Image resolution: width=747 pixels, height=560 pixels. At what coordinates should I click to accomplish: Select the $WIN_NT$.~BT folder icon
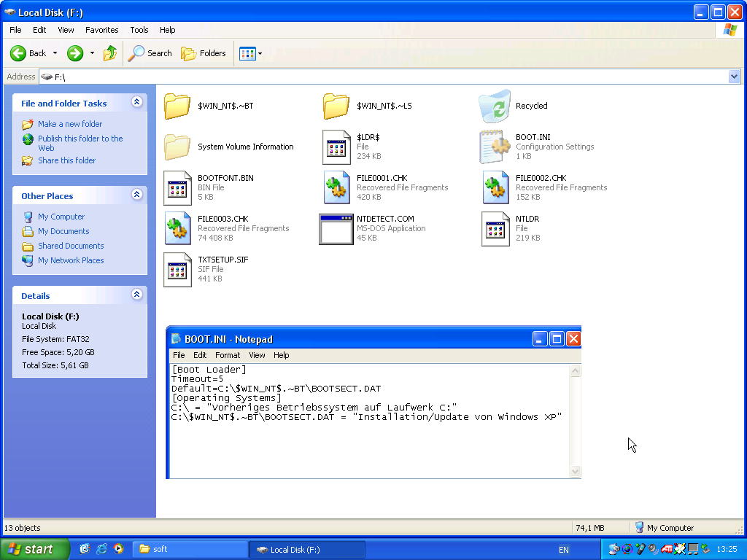click(177, 106)
